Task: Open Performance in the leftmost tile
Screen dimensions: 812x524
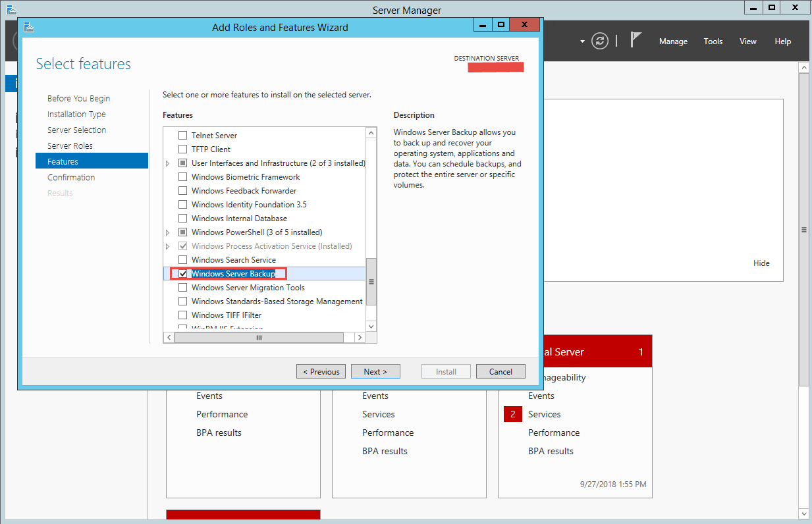Action: pyautogui.click(x=222, y=415)
